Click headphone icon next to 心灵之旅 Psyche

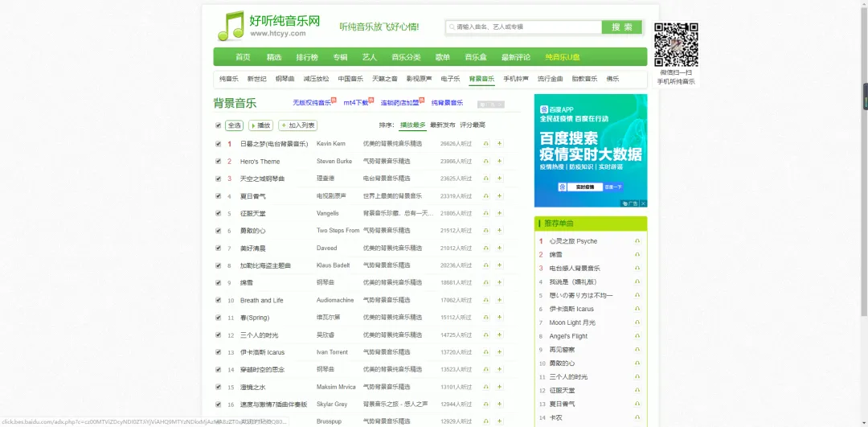point(637,241)
